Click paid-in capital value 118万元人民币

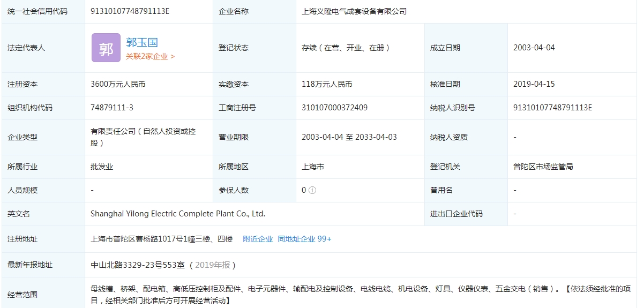click(327, 84)
